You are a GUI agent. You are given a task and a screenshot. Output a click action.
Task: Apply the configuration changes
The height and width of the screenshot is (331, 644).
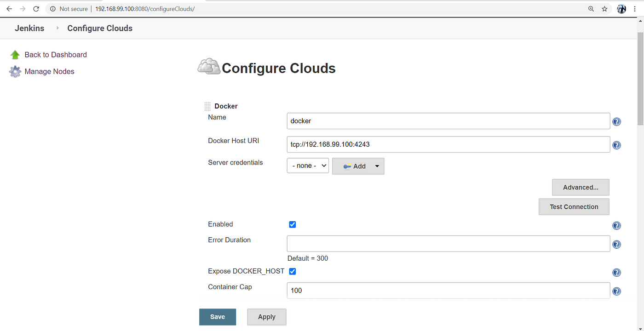267,317
